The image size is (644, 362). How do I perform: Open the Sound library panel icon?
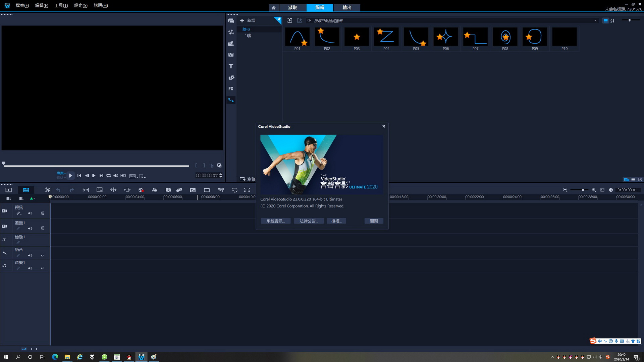pyautogui.click(x=231, y=32)
